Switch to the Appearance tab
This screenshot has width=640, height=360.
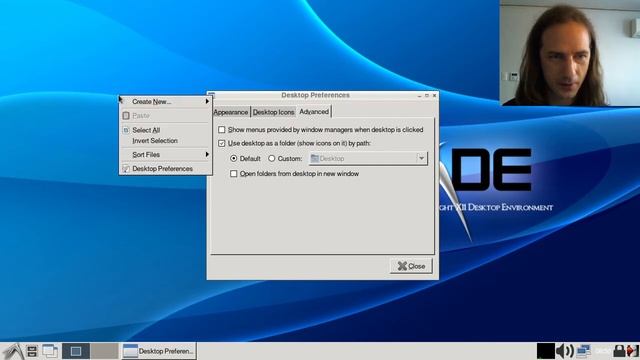click(x=231, y=112)
